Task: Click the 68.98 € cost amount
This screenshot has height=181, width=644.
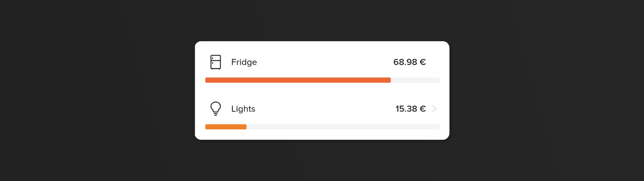Action: 410,62
